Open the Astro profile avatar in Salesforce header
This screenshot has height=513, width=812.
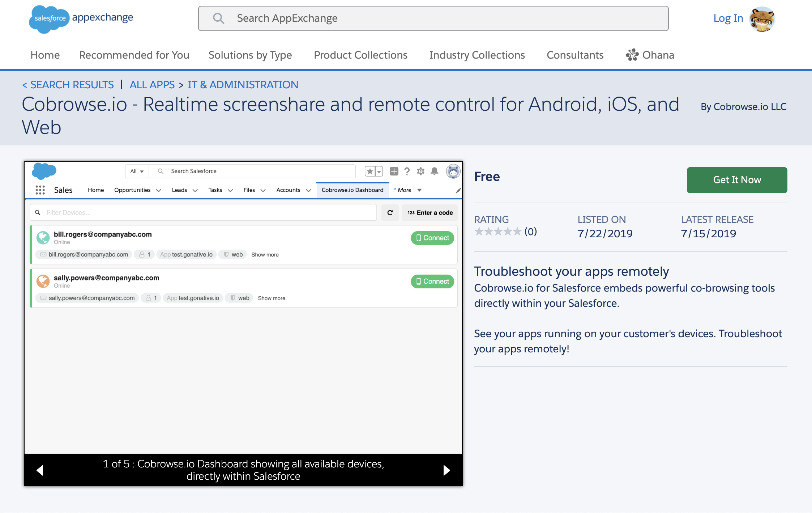coord(453,171)
